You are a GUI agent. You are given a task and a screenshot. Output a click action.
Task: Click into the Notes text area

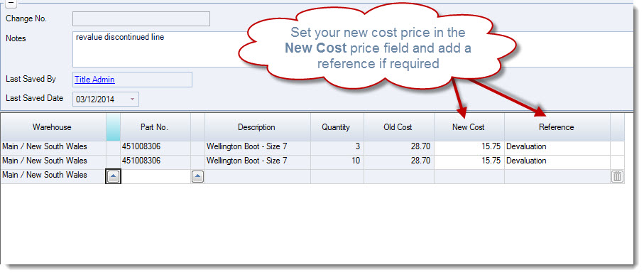(353, 49)
